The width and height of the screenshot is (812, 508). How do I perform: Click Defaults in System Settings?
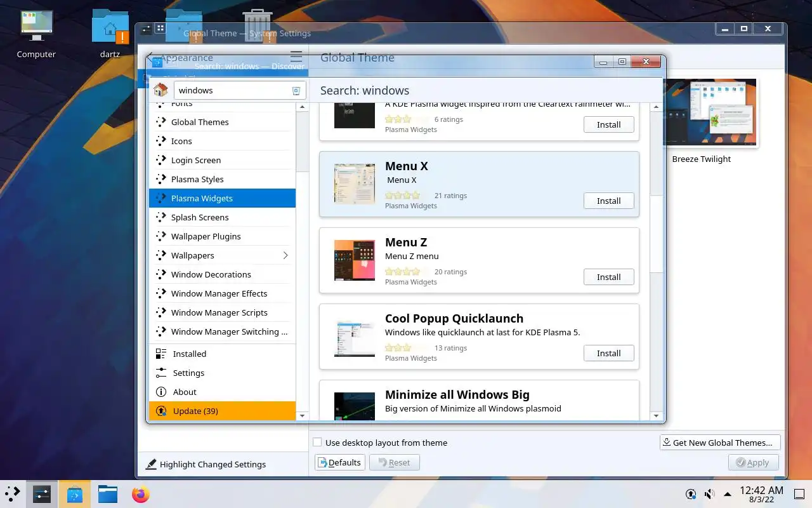(x=340, y=462)
